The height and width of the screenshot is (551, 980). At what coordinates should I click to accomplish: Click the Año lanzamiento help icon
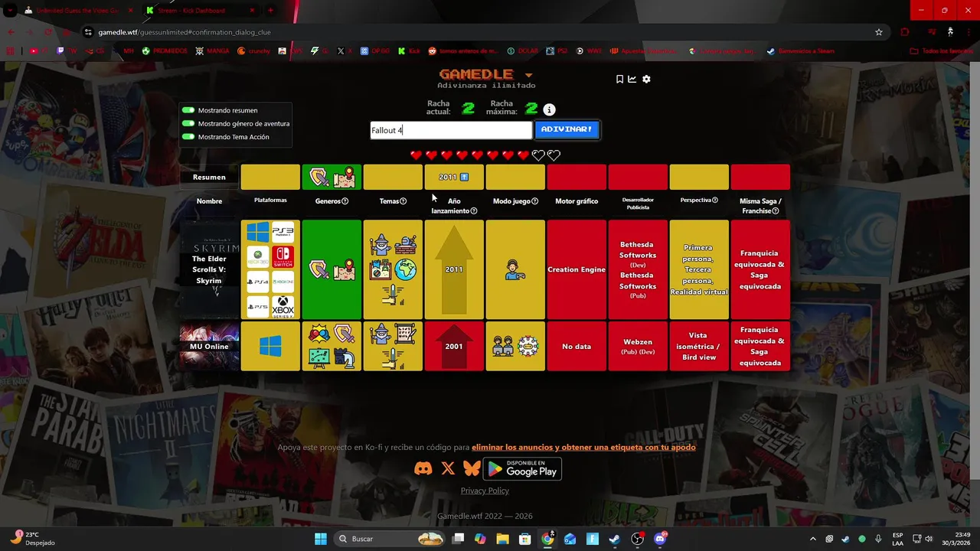(474, 211)
